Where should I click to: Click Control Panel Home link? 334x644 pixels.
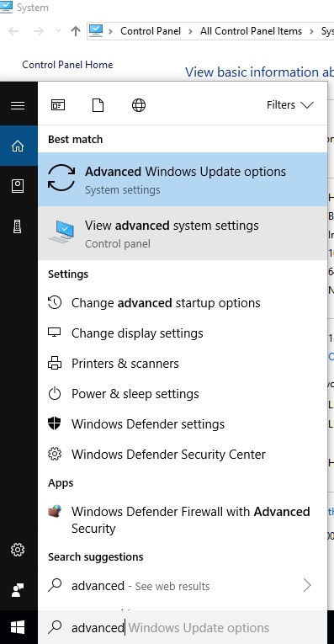[x=67, y=65]
